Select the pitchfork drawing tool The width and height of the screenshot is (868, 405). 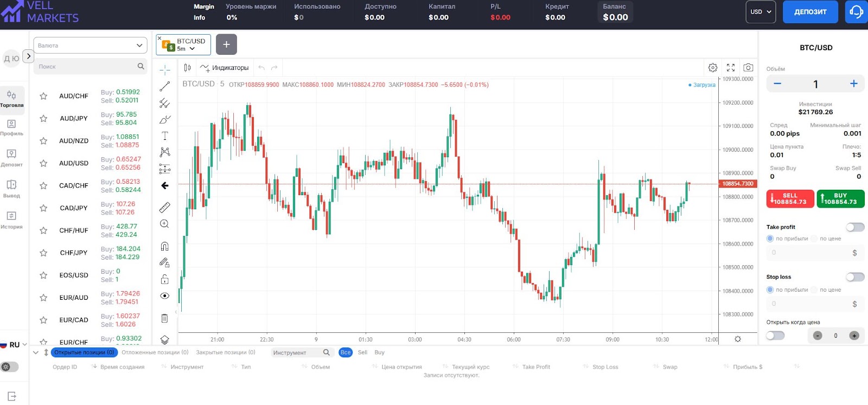[165, 103]
